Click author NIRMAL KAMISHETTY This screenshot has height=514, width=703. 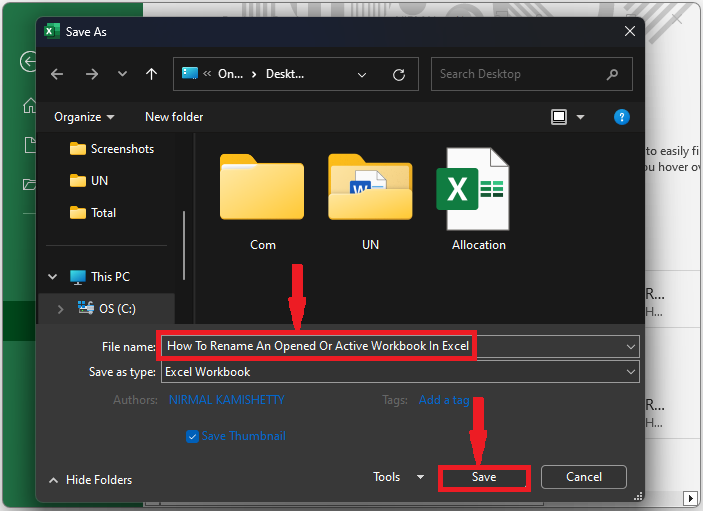226,400
